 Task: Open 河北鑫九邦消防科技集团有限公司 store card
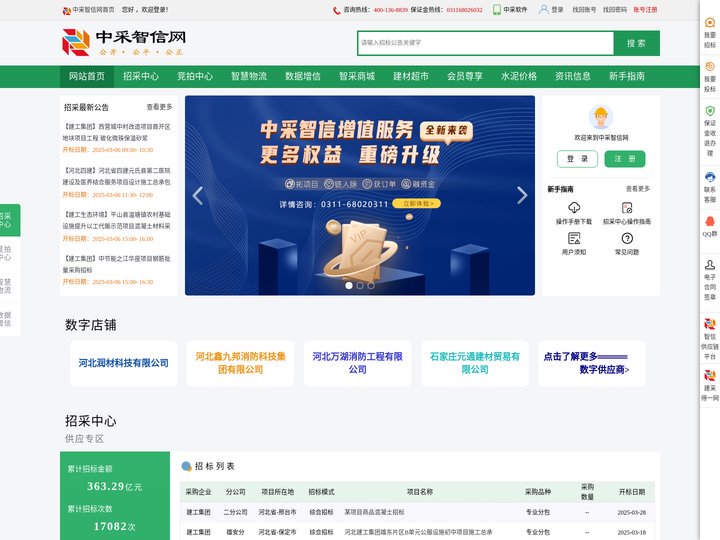pyautogui.click(x=241, y=363)
